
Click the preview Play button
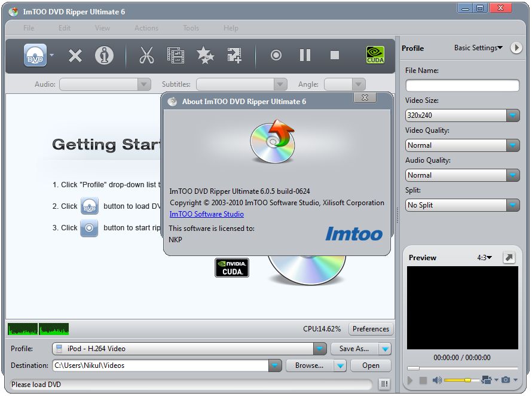410,380
